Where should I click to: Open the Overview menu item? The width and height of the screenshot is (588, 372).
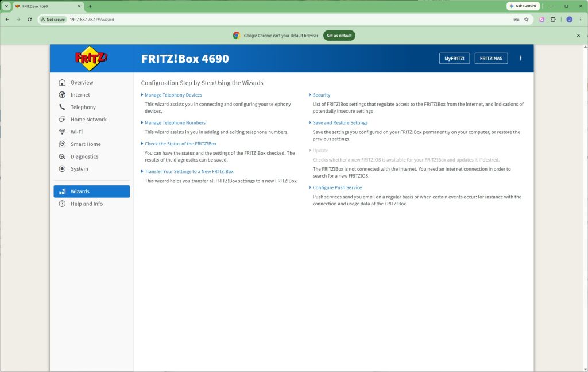coord(91,83)
